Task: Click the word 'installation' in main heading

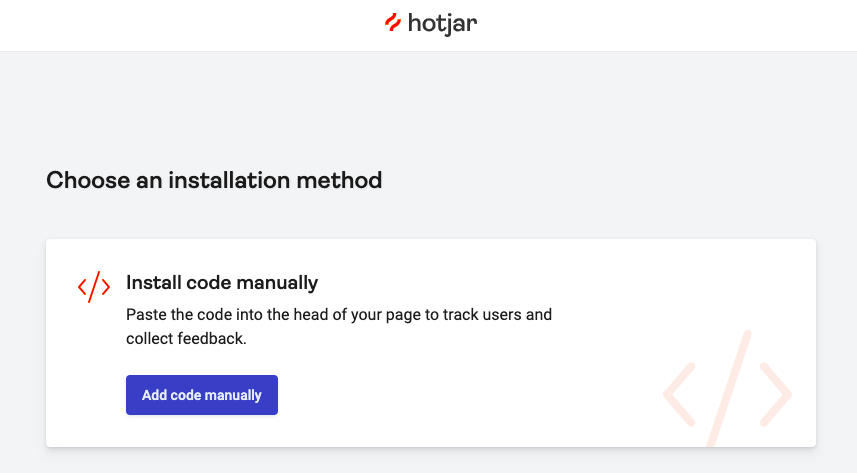Action: [229, 180]
